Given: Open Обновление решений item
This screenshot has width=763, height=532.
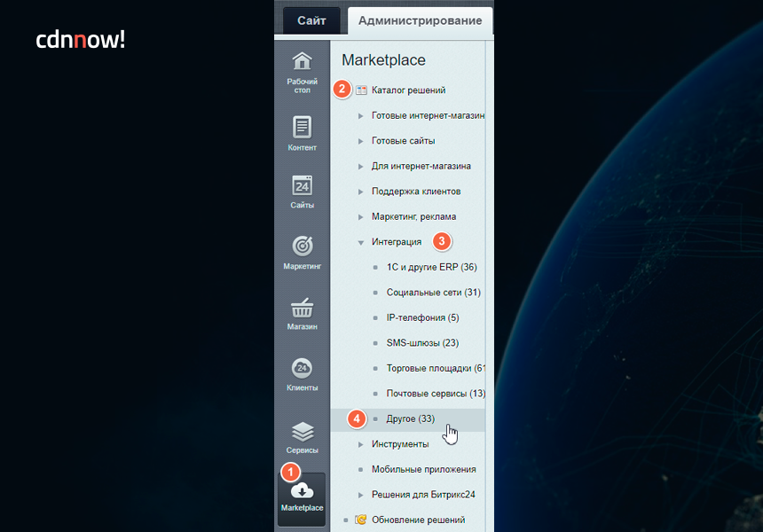Looking at the screenshot, I should click(x=418, y=520).
